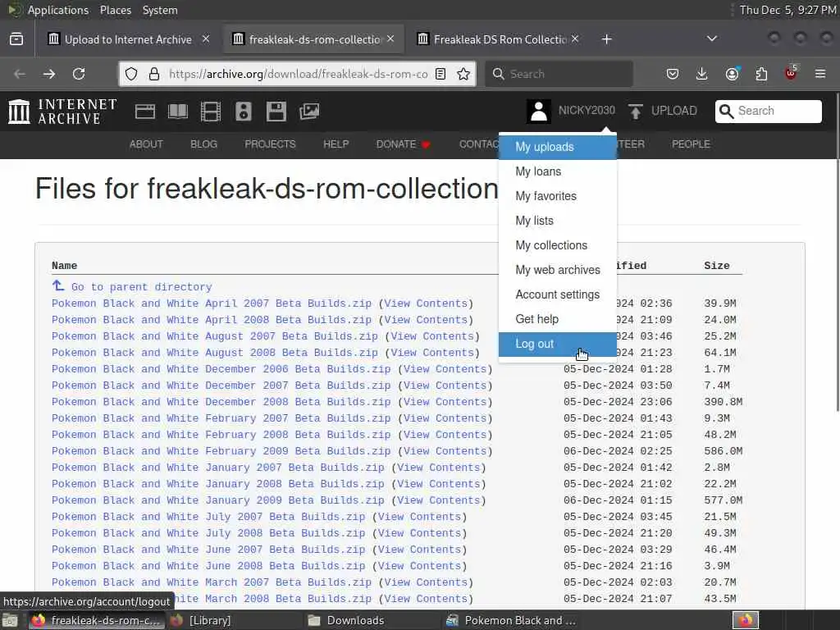The width and height of the screenshot is (840, 630).
Task: Open the Pocket save icon
Action: click(673, 74)
